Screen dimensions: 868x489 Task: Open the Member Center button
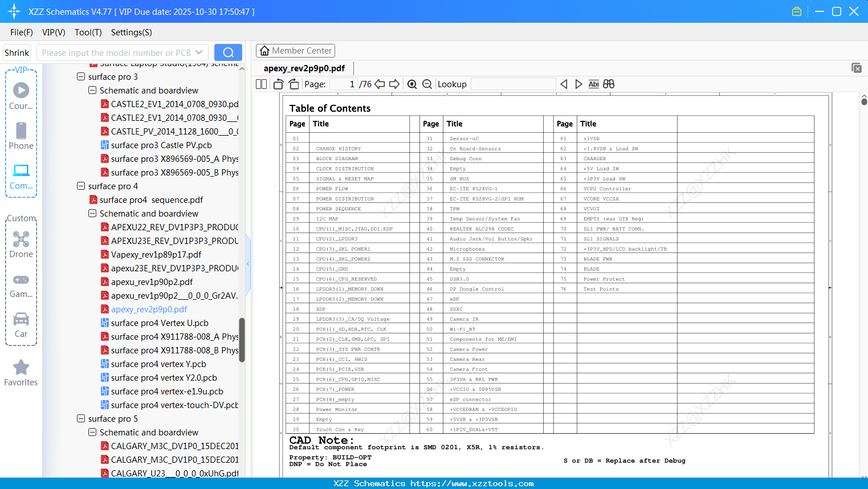(296, 51)
